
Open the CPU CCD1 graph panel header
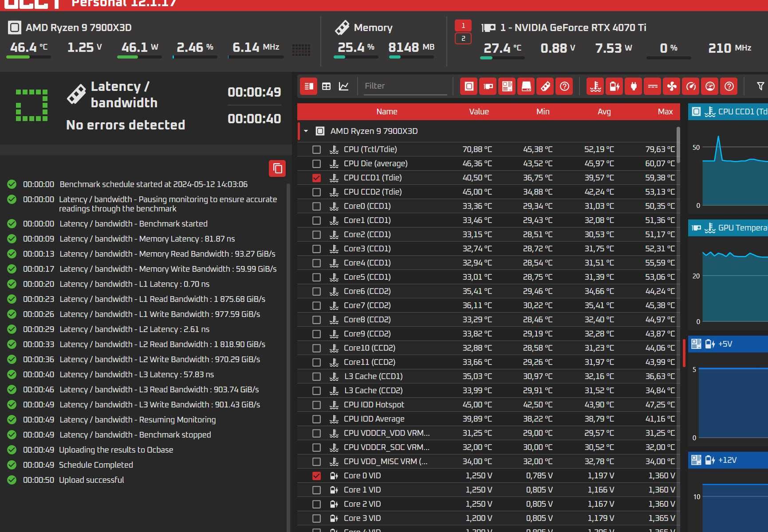(728, 112)
